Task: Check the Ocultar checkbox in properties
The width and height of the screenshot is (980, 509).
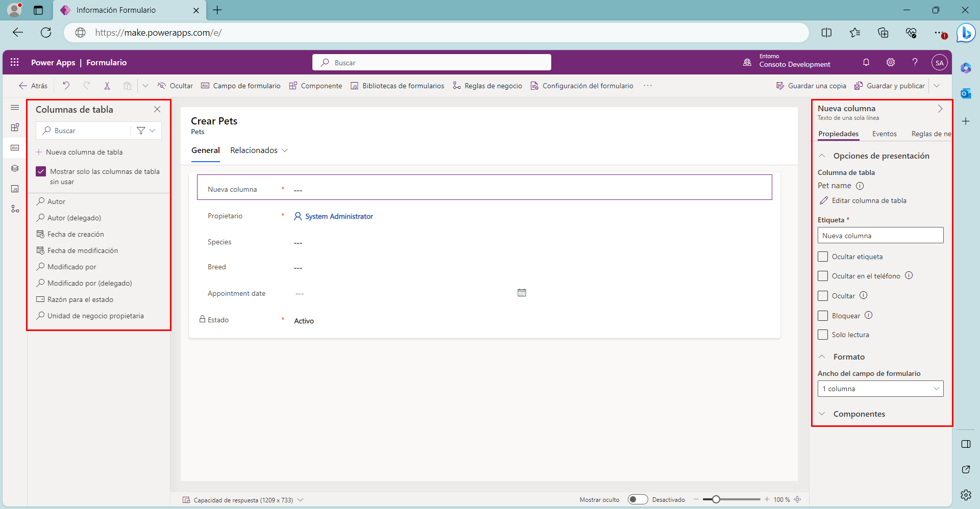Action: [823, 296]
